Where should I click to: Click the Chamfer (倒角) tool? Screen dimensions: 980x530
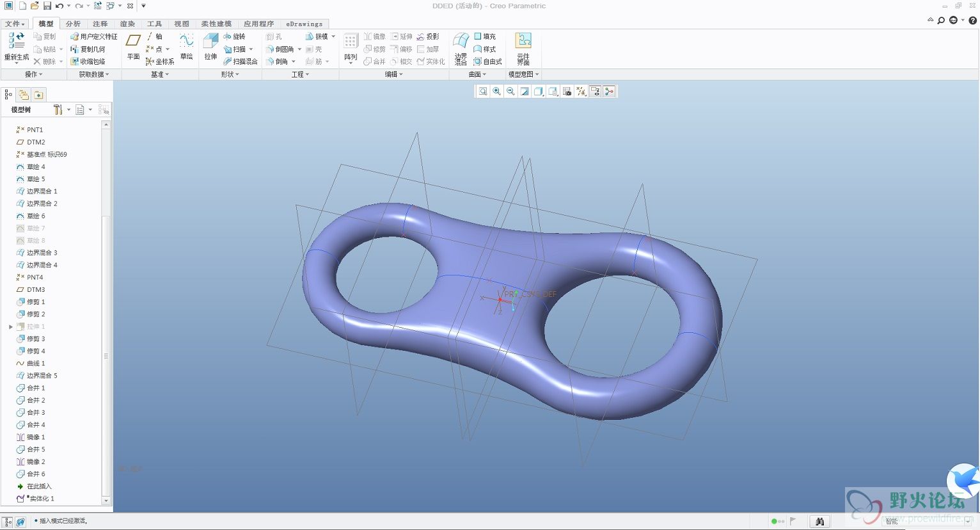click(x=278, y=61)
